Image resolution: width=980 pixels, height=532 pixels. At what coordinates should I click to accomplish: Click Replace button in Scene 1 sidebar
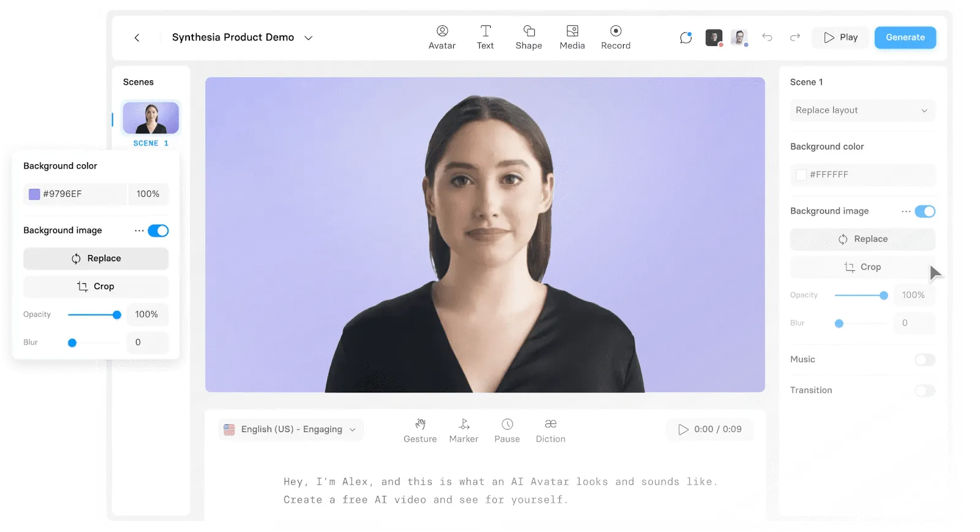point(862,239)
